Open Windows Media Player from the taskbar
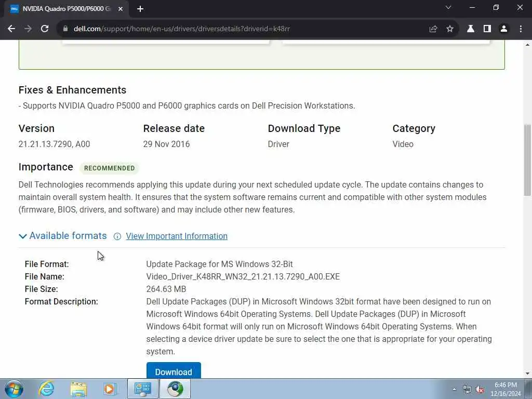Image resolution: width=532 pixels, height=399 pixels. 110,389
